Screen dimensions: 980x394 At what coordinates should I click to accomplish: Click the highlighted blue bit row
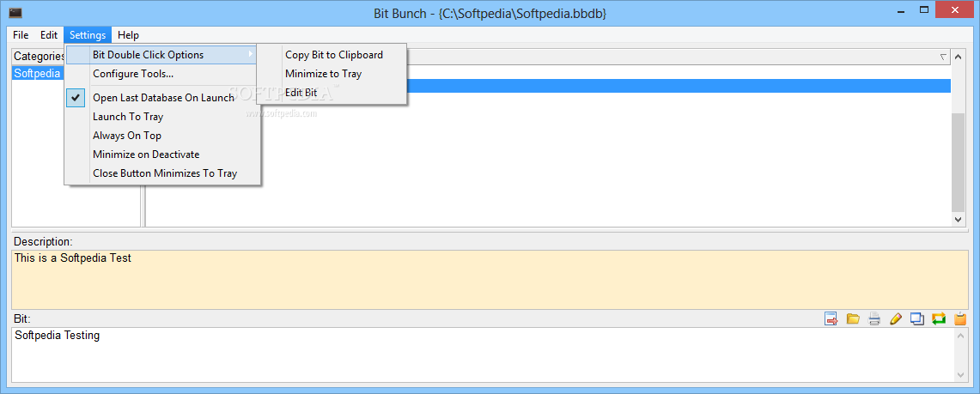pos(679,86)
